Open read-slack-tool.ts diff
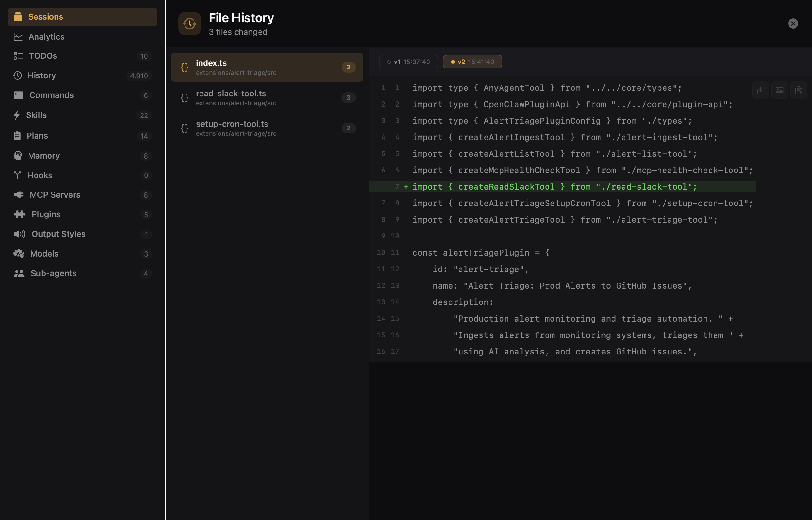812x520 pixels. tap(266, 98)
